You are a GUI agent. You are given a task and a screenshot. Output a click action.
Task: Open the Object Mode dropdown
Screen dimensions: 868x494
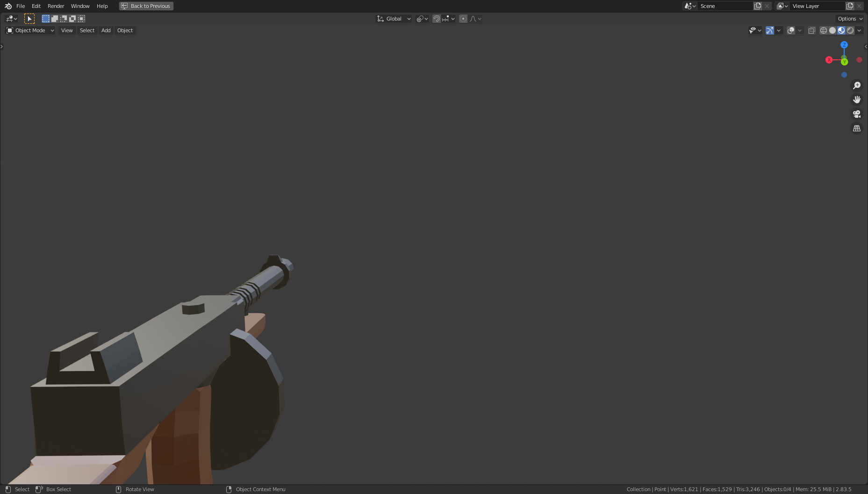coord(30,30)
